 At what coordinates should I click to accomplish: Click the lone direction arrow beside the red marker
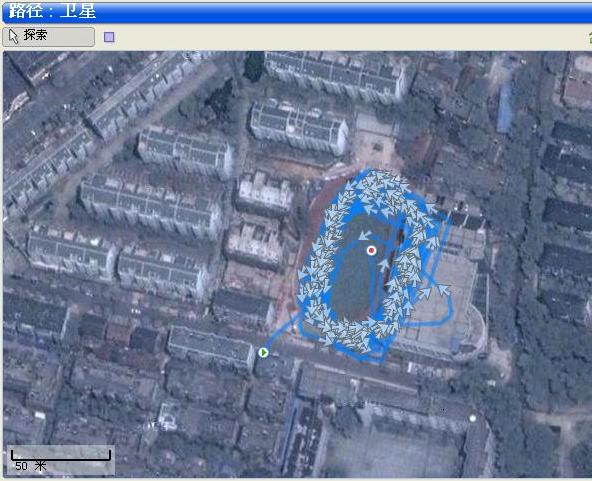click(x=364, y=235)
